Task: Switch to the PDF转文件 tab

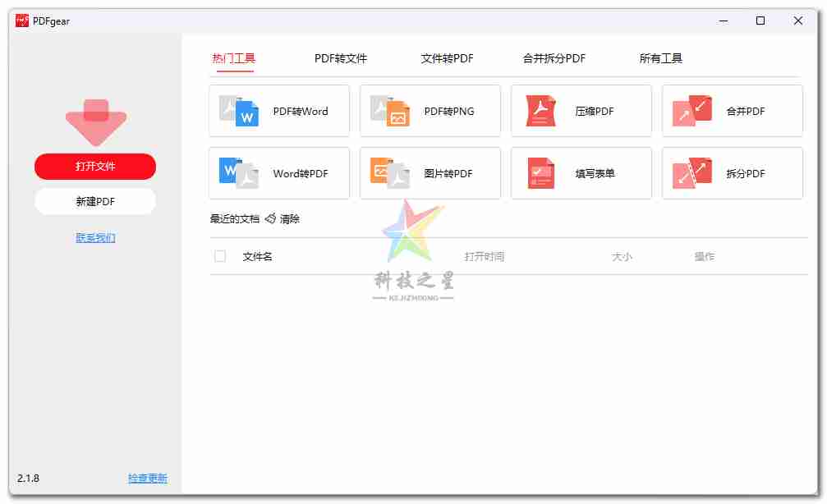Action: tap(340, 58)
